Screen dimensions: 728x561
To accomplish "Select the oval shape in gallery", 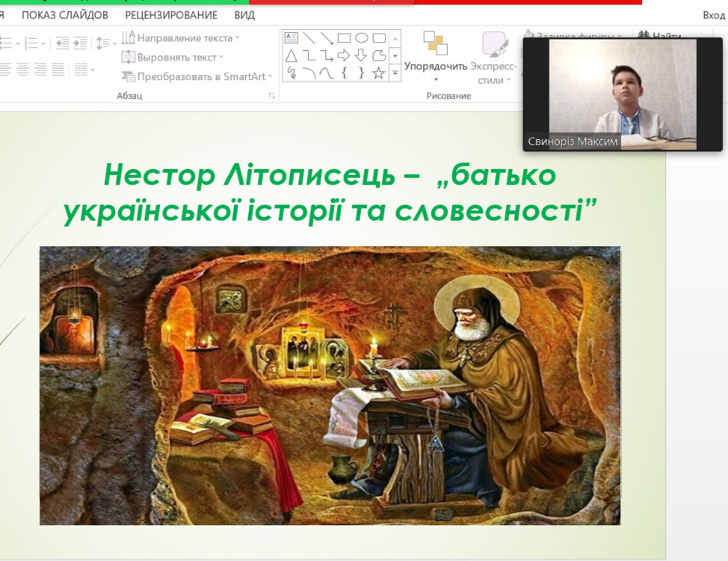I will (x=361, y=38).
